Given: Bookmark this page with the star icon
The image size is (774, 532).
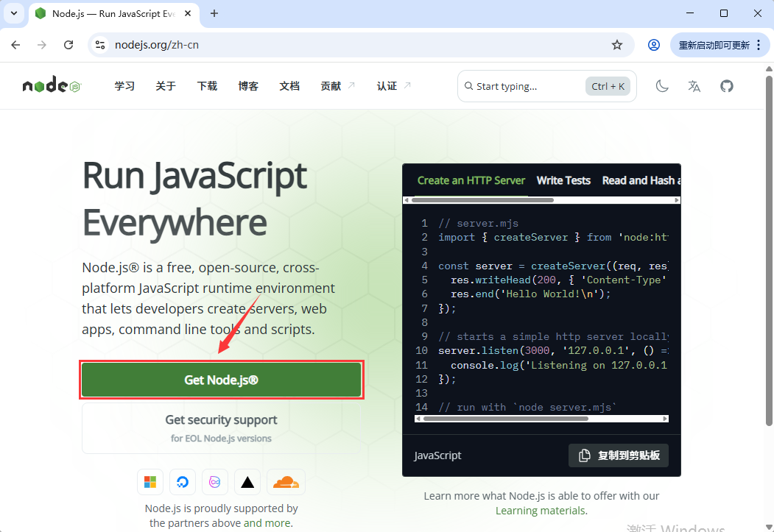Looking at the screenshot, I should 617,45.
